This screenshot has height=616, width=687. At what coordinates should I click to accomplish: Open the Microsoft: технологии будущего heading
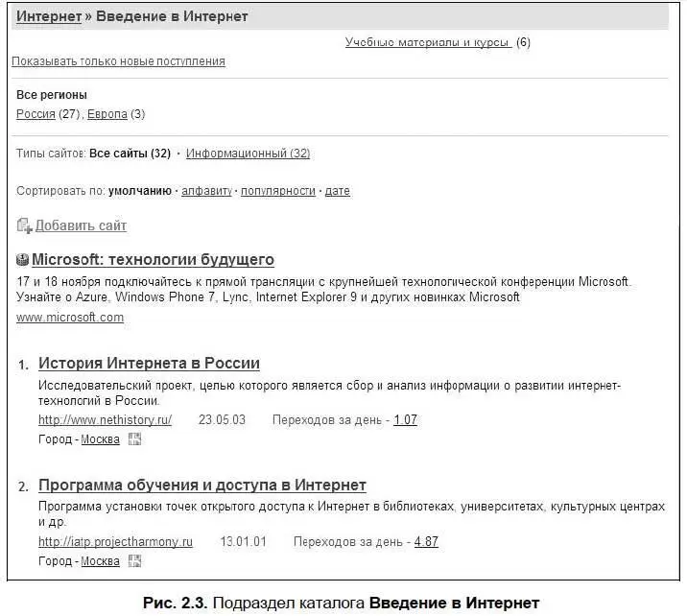coord(153,260)
